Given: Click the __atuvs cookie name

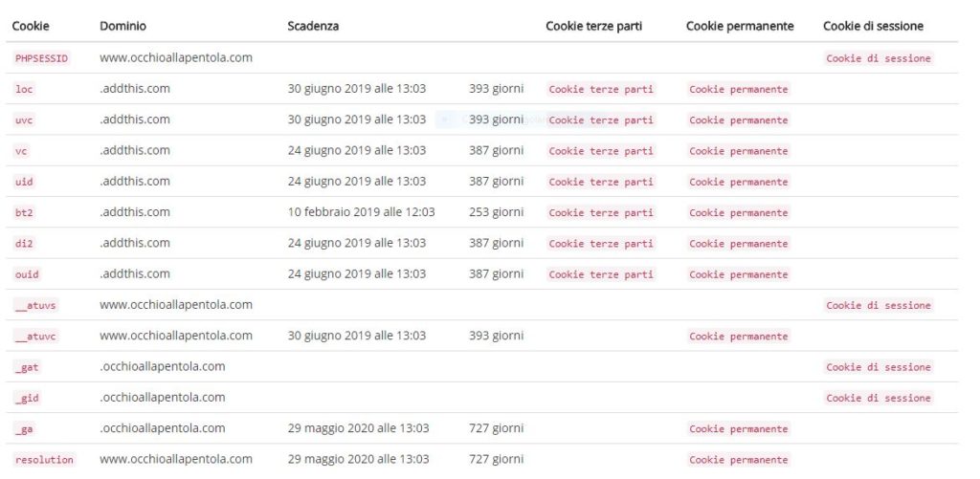Looking at the screenshot, I should click(x=35, y=305).
